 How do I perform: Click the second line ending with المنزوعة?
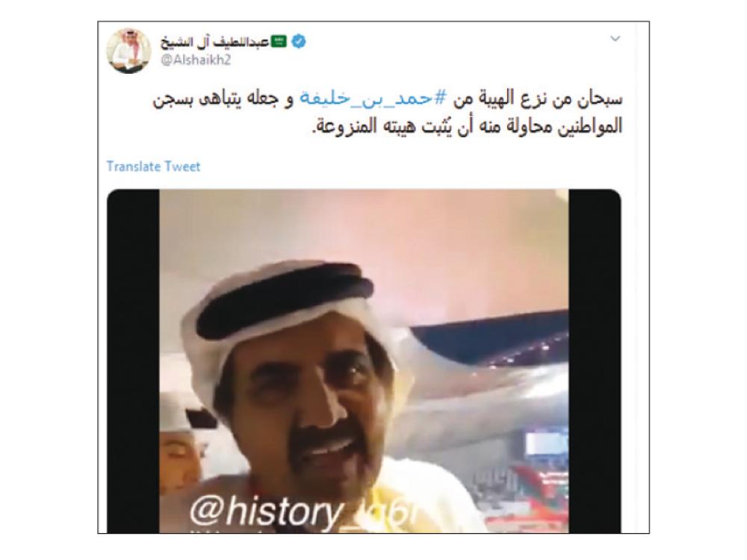coord(467,127)
